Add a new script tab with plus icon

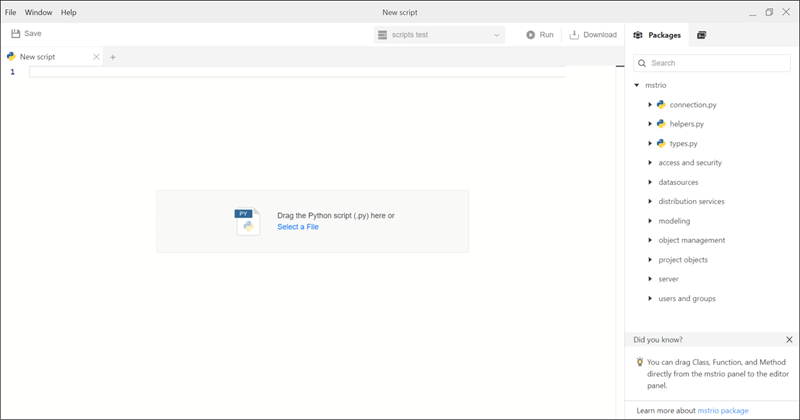click(113, 57)
